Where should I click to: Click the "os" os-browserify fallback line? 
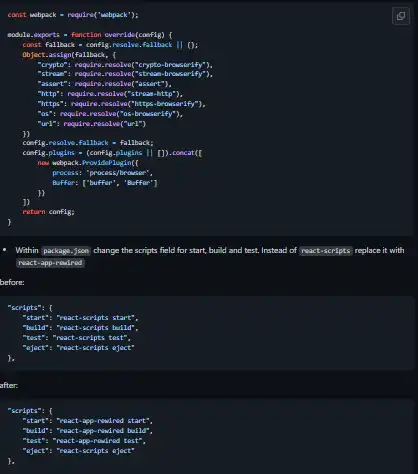coord(110,114)
